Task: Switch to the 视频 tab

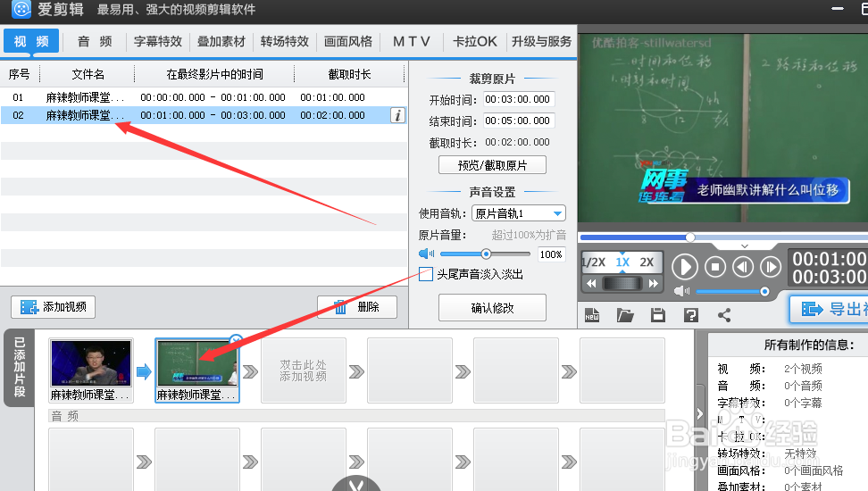Action: point(31,42)
